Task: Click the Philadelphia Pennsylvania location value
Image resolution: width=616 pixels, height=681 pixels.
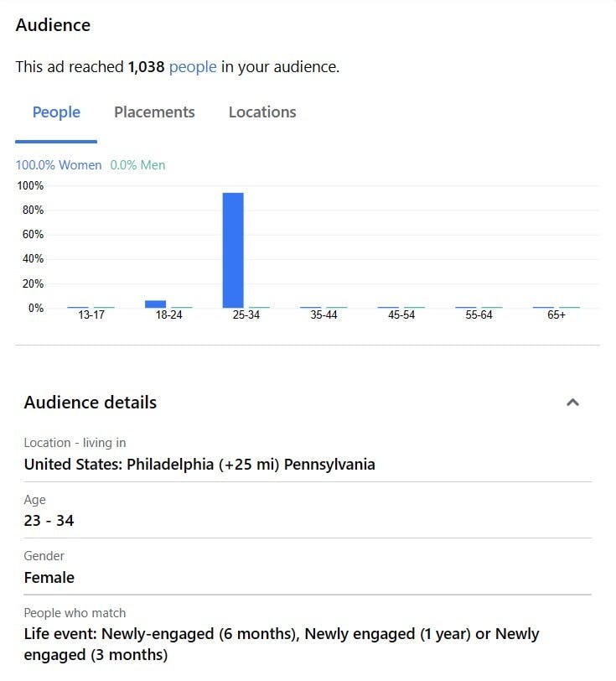Action: 199,465
